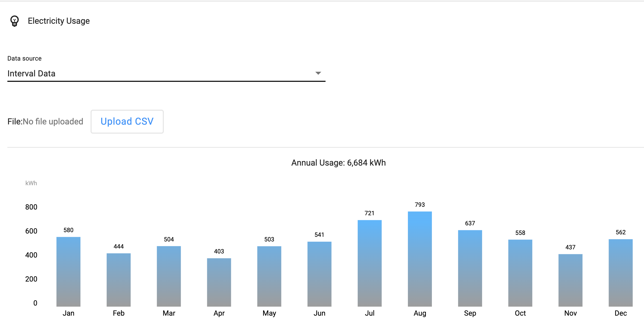Click the 503 value label above May
Image resolution: width=644 pixels, height=329 pixels.
tap(269, 239)
